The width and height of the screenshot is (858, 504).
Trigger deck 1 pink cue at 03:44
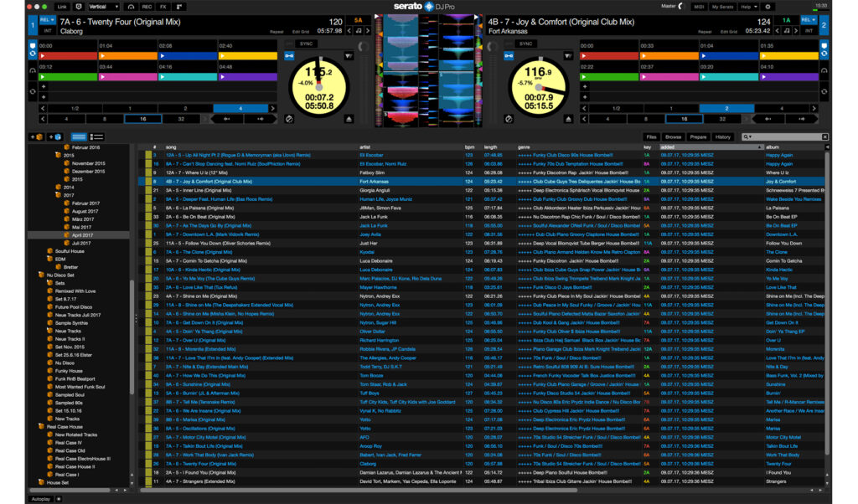click(127, 77)
